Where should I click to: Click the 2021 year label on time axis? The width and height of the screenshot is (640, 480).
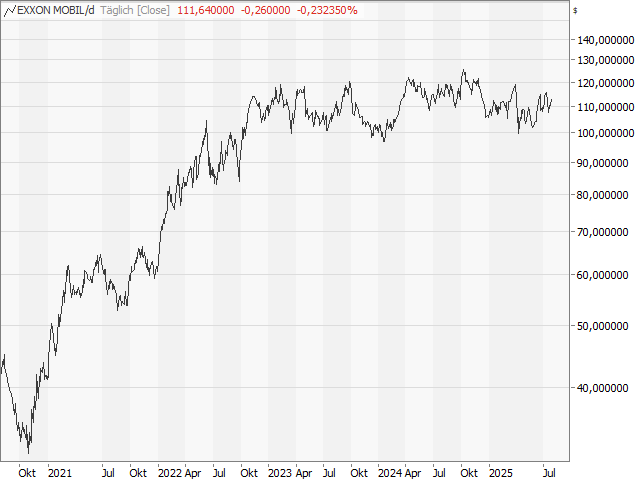(60, 473)
